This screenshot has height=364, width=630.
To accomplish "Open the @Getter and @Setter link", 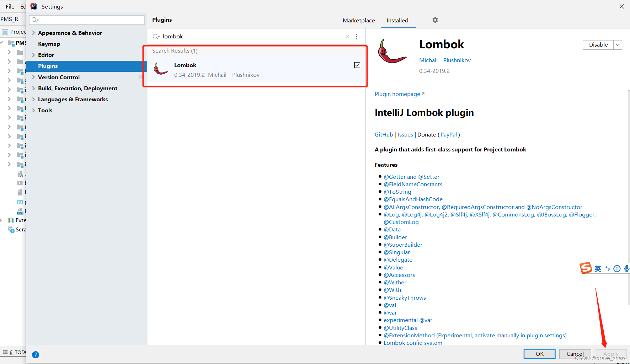I will [411, 177].
